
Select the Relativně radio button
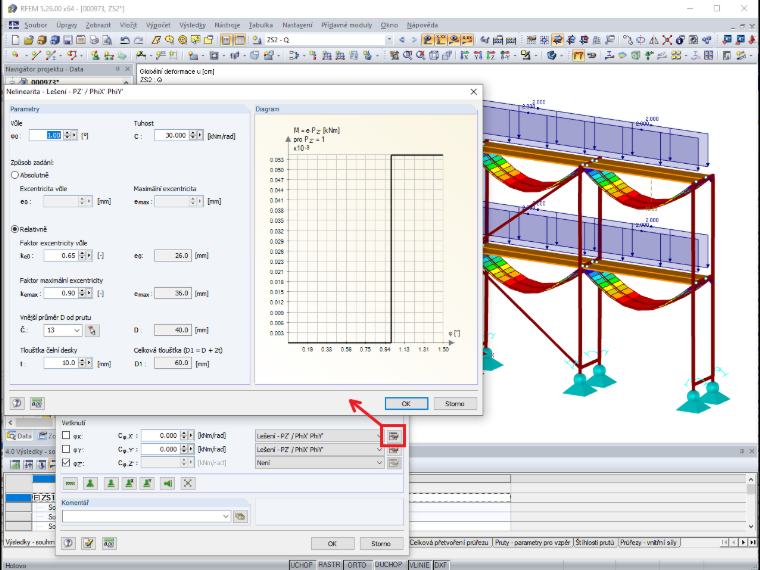(15, 229)
